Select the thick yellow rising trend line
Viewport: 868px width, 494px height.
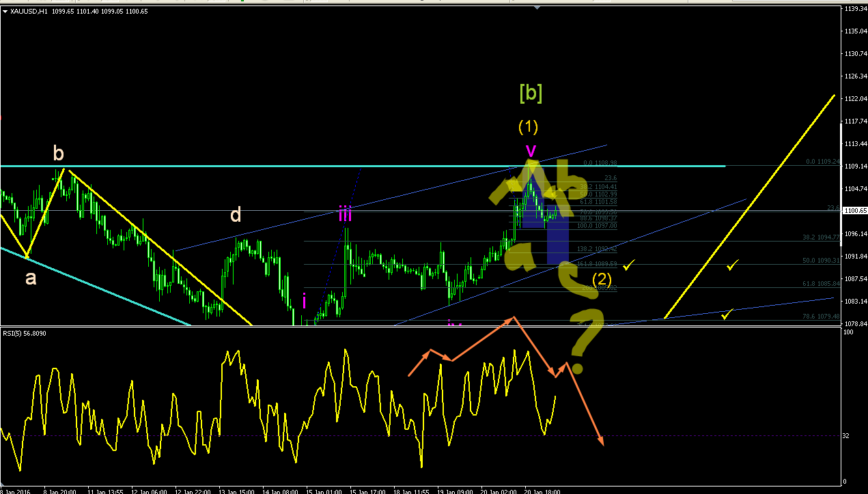pyautogui.click(x=750, y=207)
